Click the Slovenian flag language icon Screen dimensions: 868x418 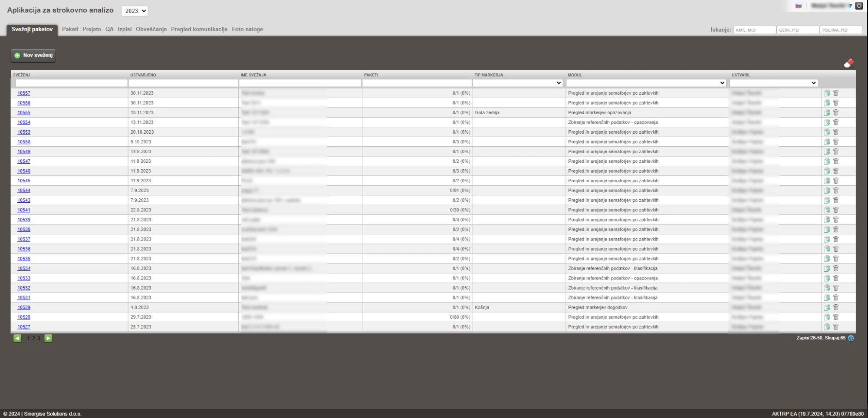(x=798, y=6)
